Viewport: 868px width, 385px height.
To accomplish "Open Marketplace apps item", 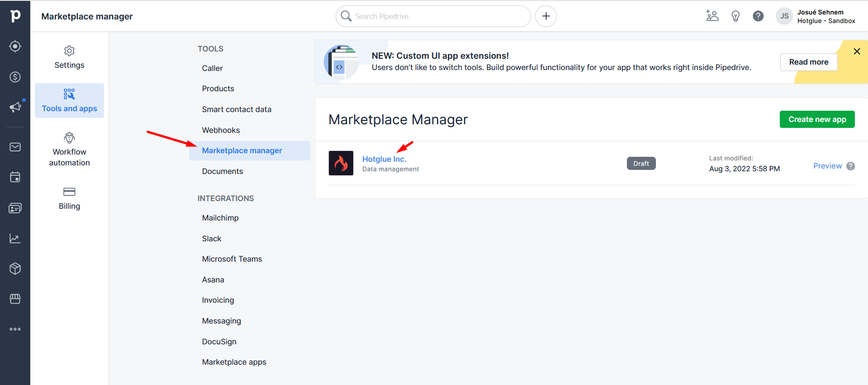I will (234, 362).
